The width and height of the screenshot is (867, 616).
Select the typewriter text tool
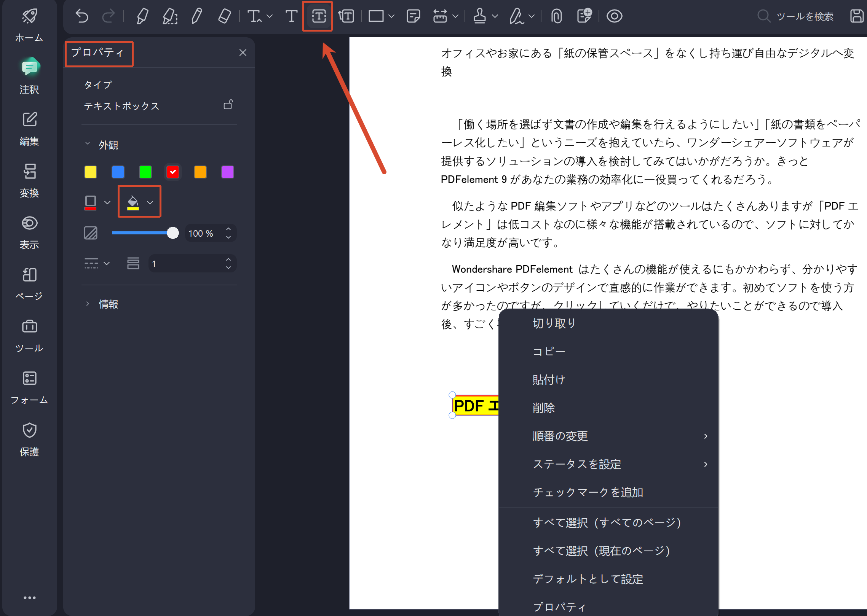[x=291, y=16]
